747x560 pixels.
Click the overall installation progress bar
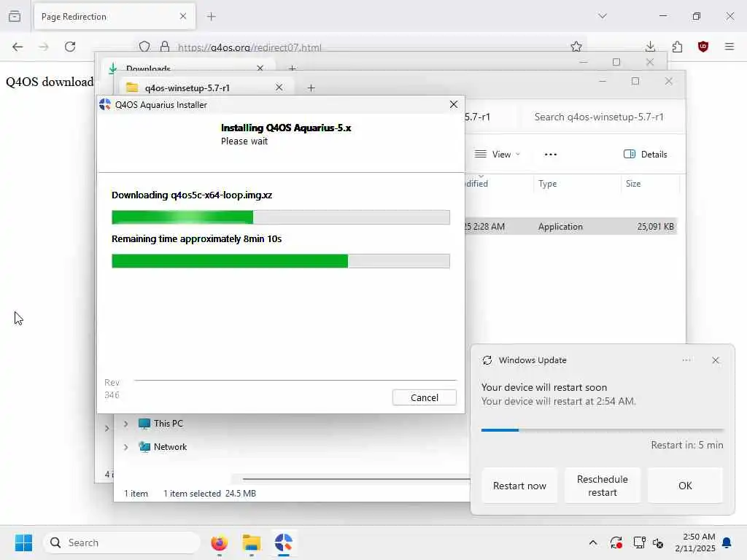[281, 261]
